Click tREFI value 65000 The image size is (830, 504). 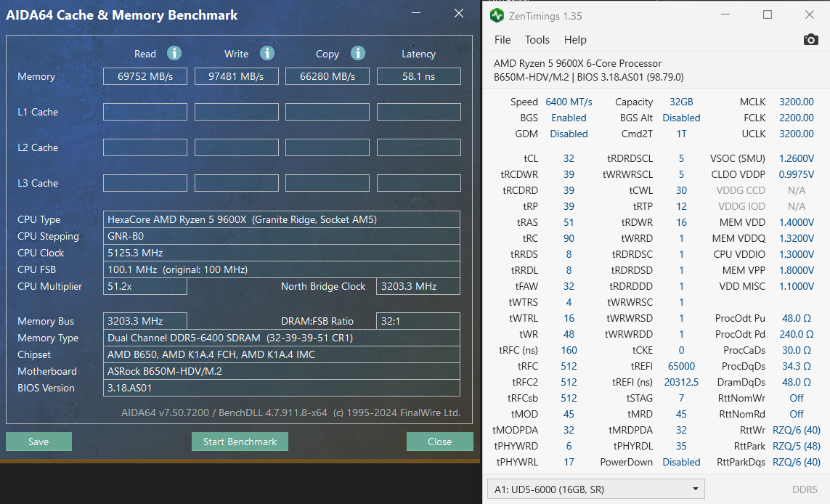(x=681, y=366)
